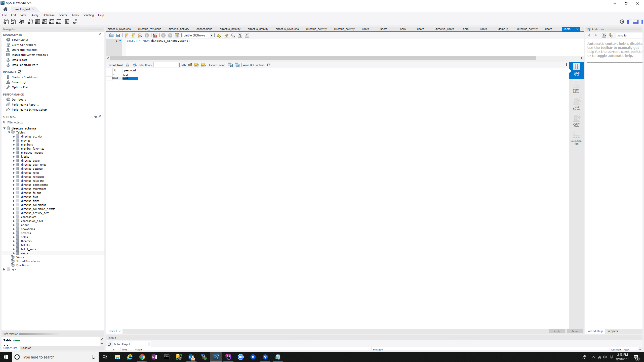Toggle the edit pencil for the result grid
This screenshot has height=362, width=644.
(190, 65)
